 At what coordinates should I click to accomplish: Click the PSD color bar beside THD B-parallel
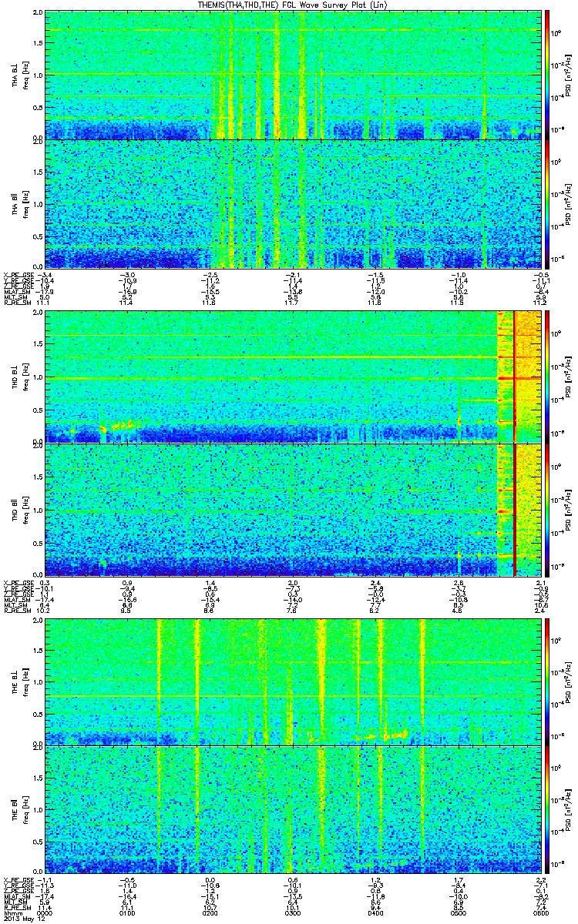pyautogui.click(x=546, y=510)
